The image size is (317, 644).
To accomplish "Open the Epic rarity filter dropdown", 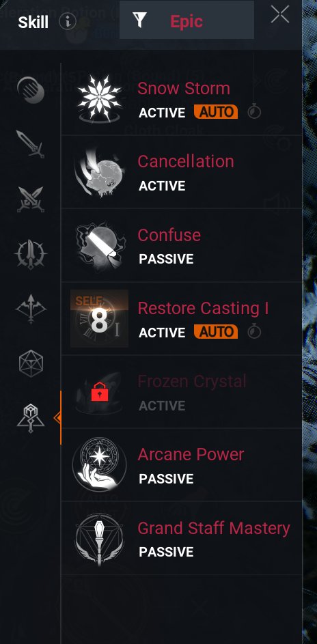I will (x=187, y=20).
